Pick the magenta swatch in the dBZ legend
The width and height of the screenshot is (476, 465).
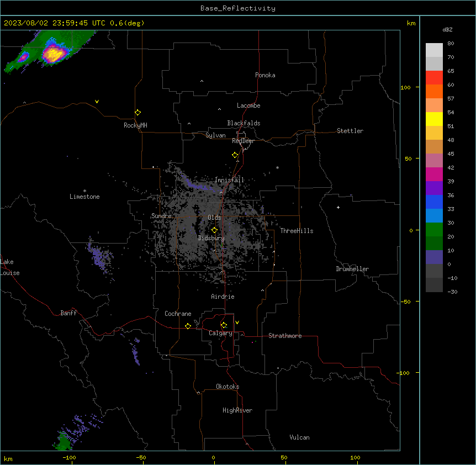[x=434, y=174]
